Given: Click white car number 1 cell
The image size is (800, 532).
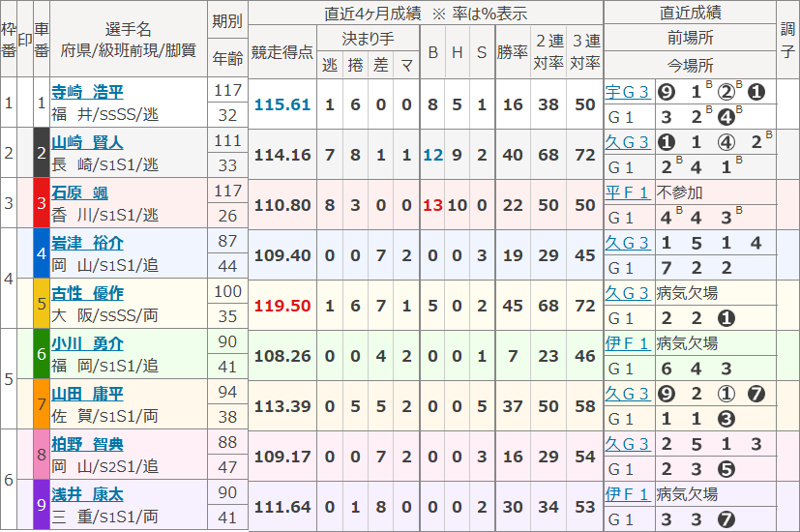Looking at the screenshot, I should (42, 103).
